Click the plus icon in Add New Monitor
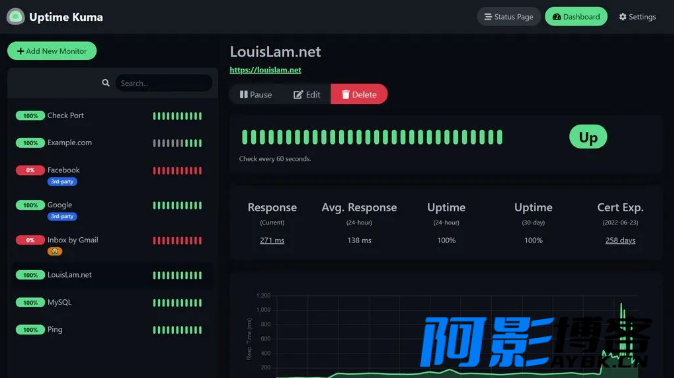 [x=20, y=51]
